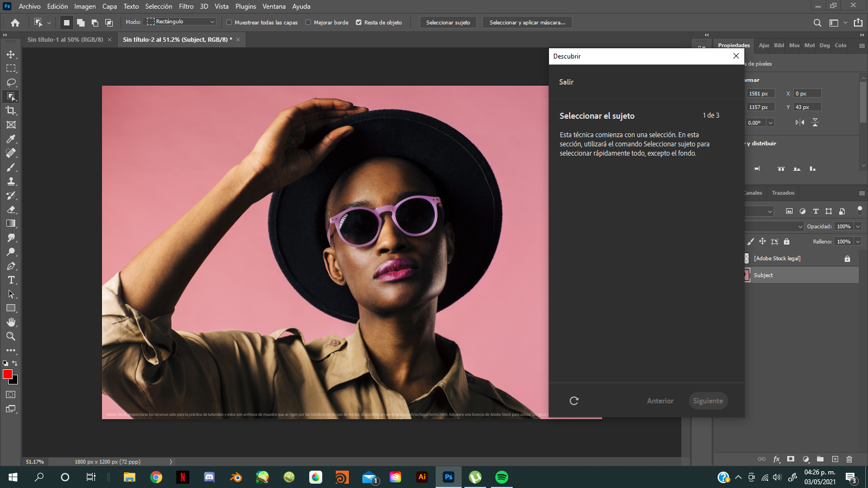Viewport: 868px width, 488px height.
Task: Enable Muestrear todas las capas
Action: 229,23
